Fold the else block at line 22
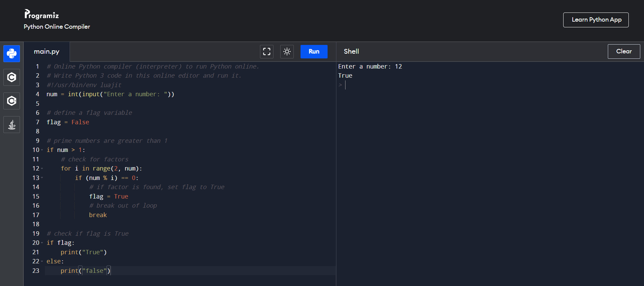644x286 pixels. 42,261
